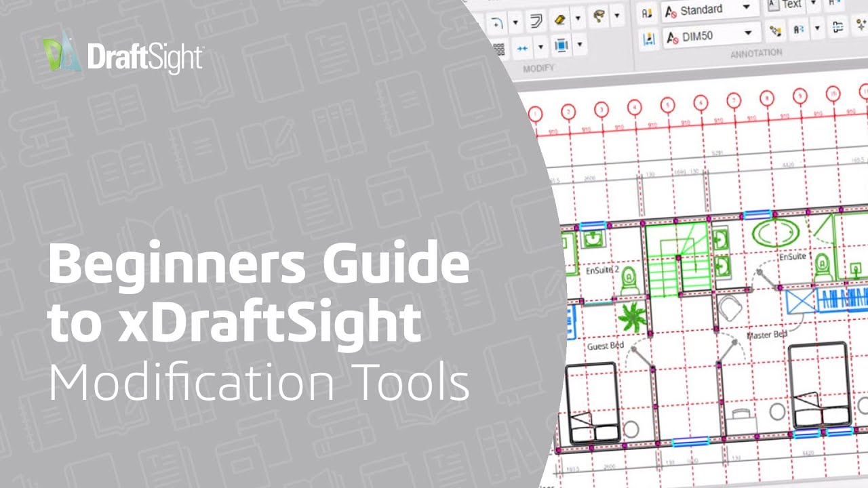Click the text style icon beside Standard
This screenshot has width=868, height=488.
[x=646, y=13]
